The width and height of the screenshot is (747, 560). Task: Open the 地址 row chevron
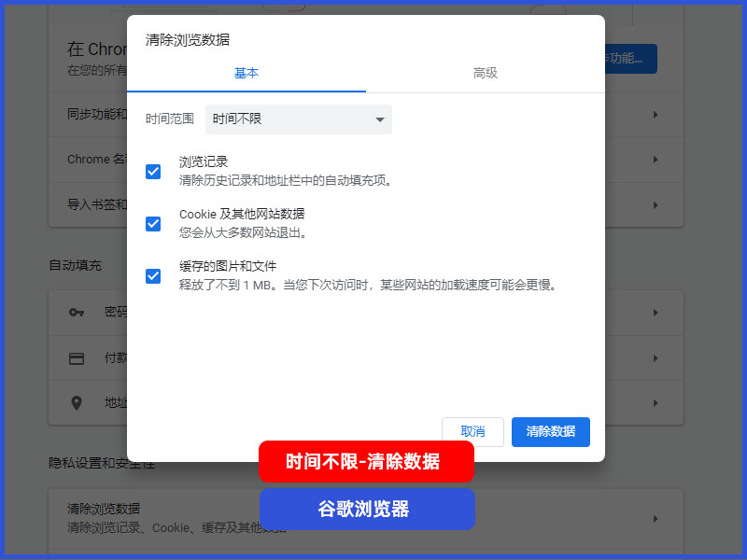click(x=655, y=403)
